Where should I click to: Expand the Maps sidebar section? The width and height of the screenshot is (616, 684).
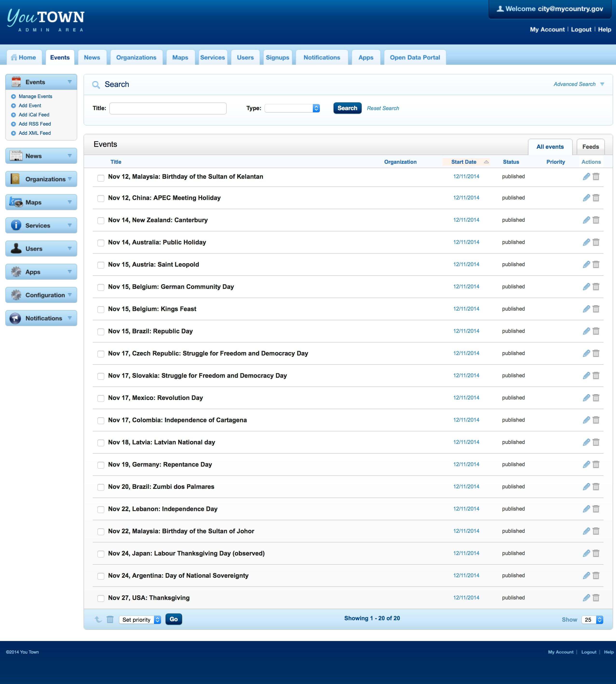point(41,202)
